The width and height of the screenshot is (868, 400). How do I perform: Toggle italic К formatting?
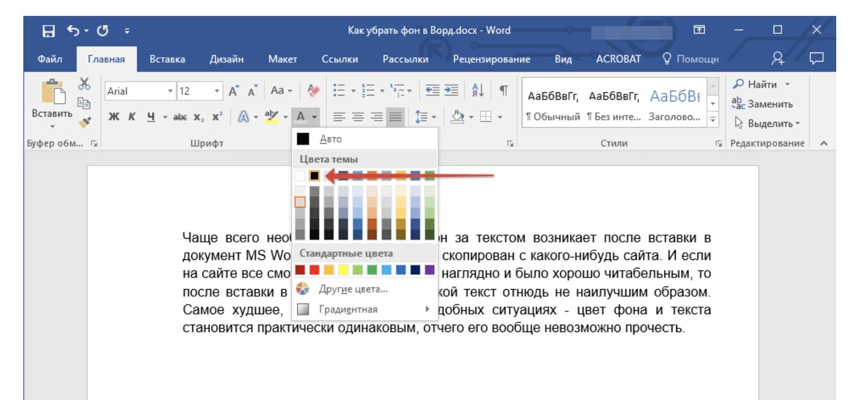(x=132, y=117)
